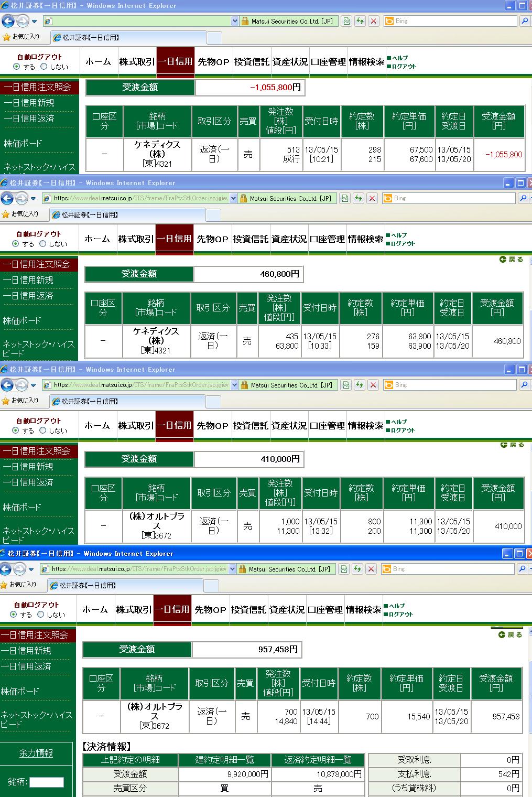Open recent pages dropdown arrow in the bottom window
This screenshot has width=532, height=797.
[32, 569]
